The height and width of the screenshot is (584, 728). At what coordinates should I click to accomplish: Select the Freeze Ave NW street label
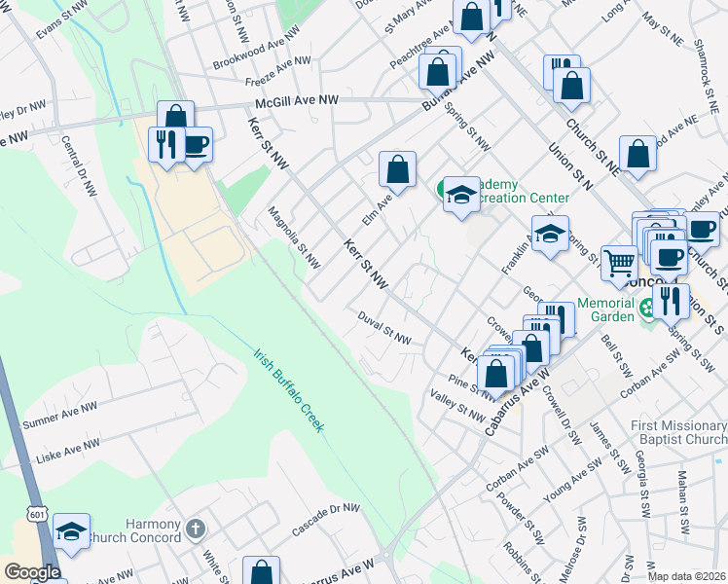coord(278,71)
